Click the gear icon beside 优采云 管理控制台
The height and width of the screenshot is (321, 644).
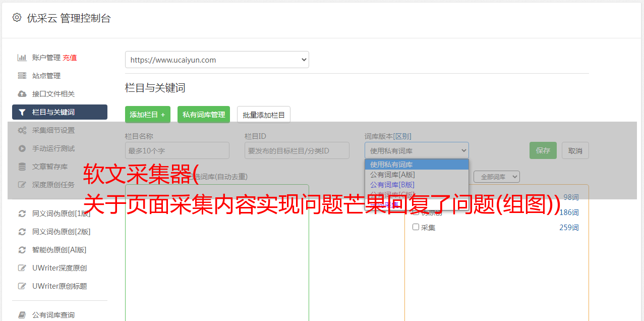pos(17,18)
